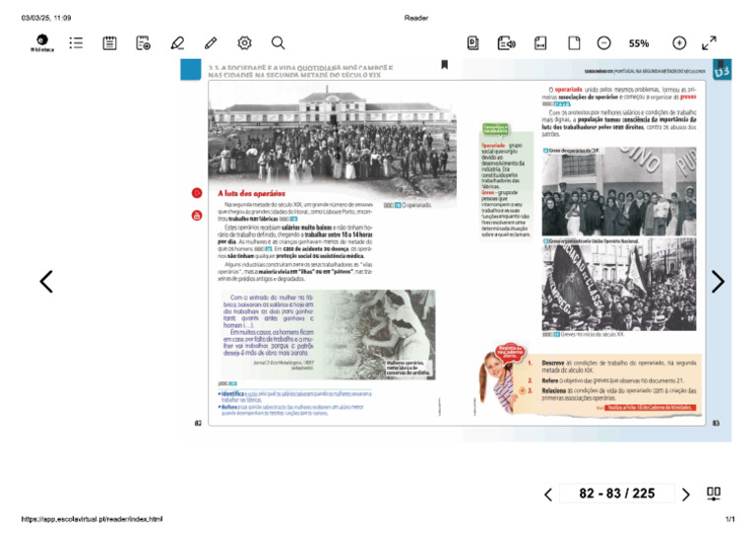Start read-aloud with the speaker page icon
This screenshot has height=535, width=756.
click(506, 43)
